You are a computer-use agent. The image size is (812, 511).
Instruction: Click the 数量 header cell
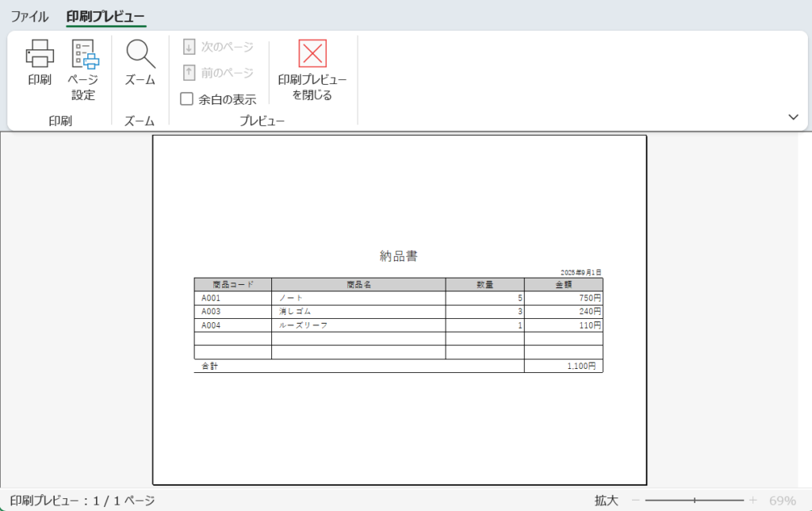pos(485,285)
